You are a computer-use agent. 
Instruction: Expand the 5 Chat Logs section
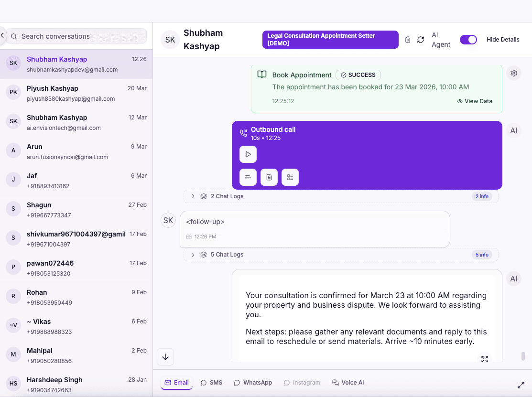tap(193, 254)
